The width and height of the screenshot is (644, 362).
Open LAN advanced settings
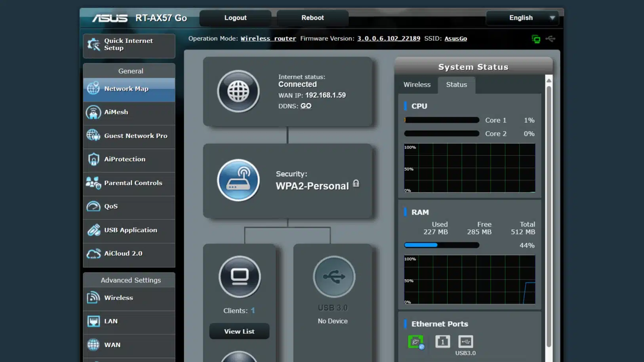129,322
